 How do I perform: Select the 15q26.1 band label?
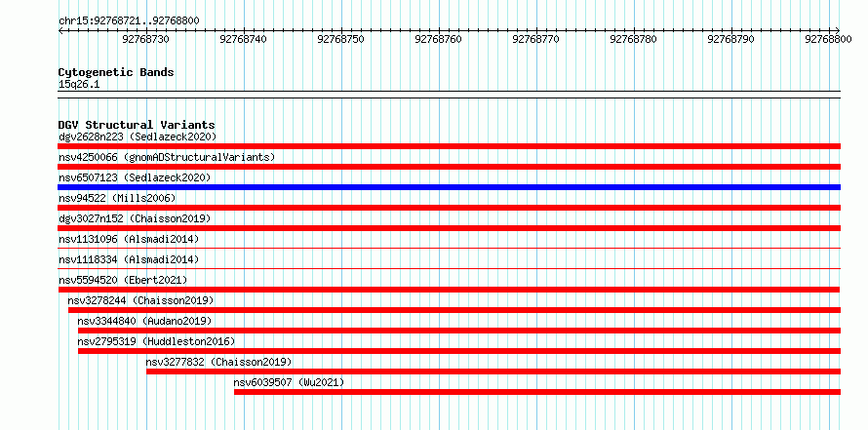coord(79,84)
